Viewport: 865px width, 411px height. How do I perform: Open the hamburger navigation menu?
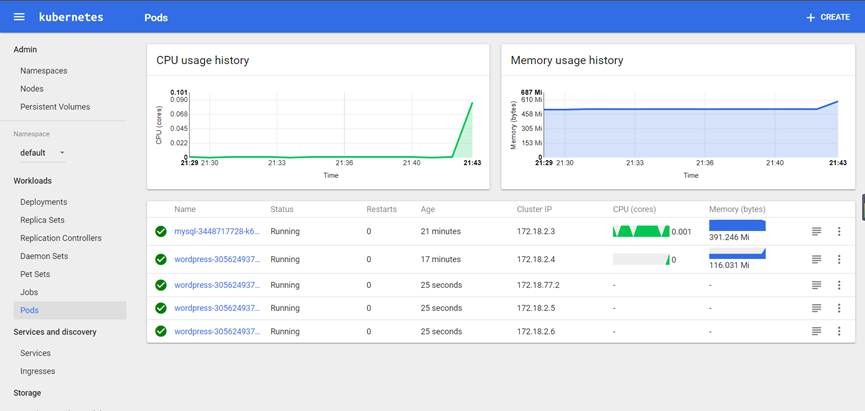pyautogui.click(x=19, y=17)
